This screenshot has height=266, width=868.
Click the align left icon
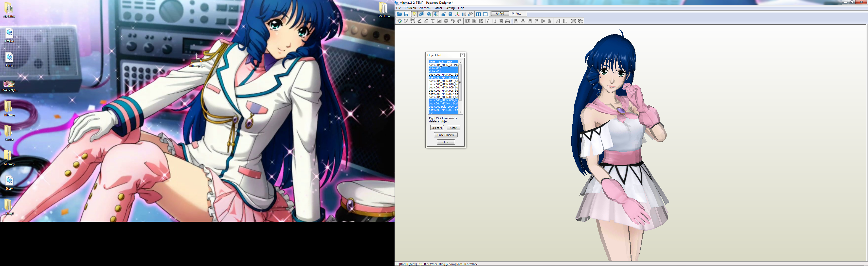click(x=516, y=21)
